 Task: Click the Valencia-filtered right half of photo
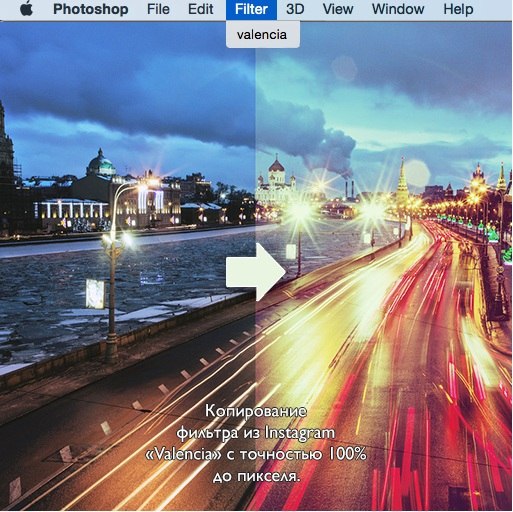[x=384, y=266]
